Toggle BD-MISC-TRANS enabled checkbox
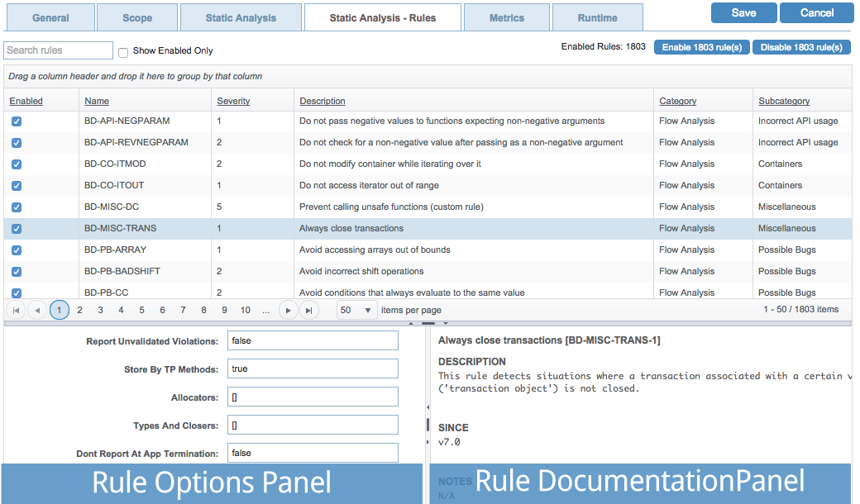The image size is (860, 504). (x=17, y=228)
